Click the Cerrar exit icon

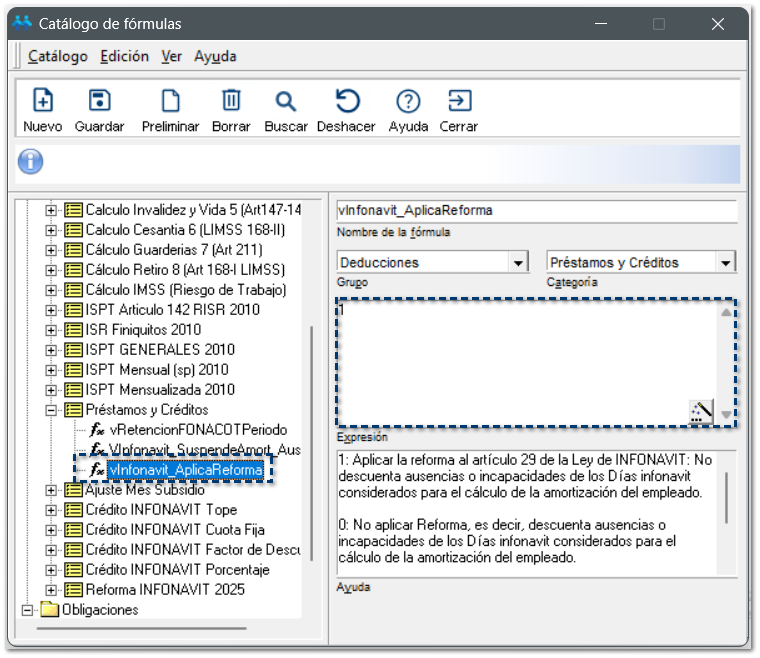click(458, 101)
